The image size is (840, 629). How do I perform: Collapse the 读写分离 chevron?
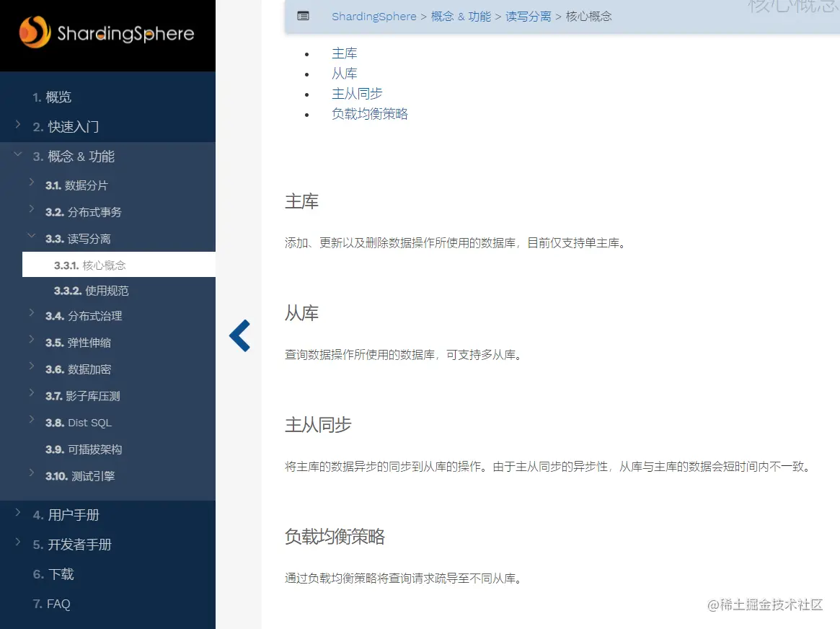[x=32, y=235]
